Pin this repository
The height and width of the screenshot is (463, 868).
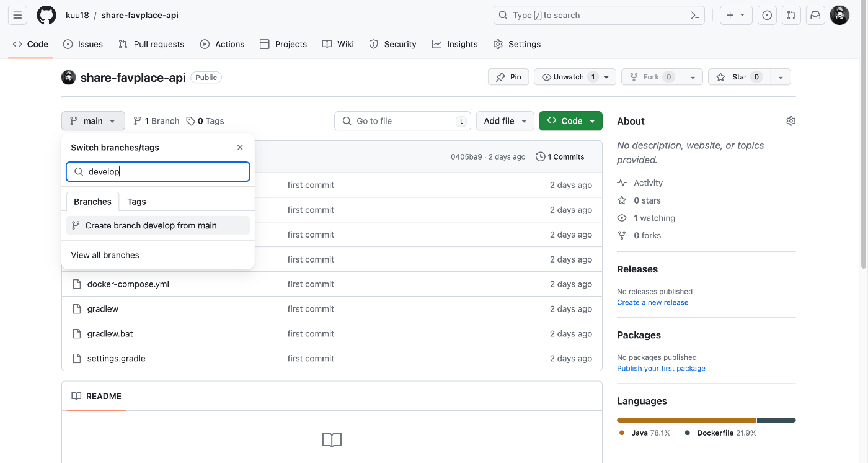508,77
